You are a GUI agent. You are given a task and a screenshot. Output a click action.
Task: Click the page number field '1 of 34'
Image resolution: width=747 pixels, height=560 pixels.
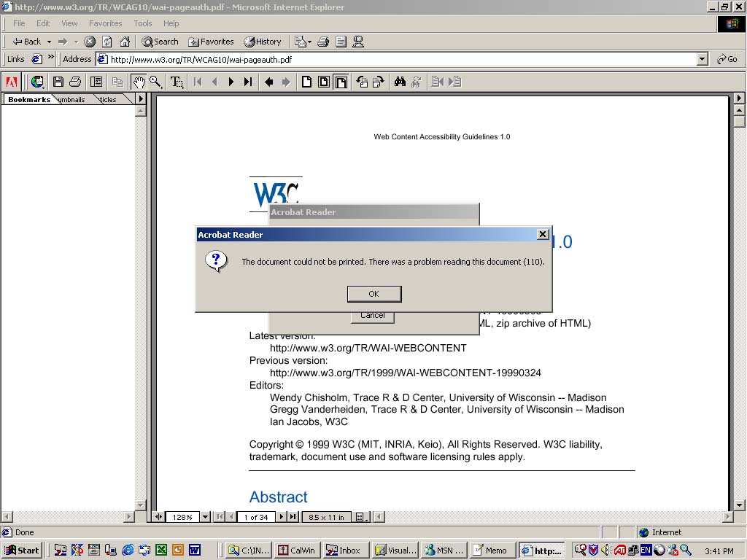click(x=256, y=517)
